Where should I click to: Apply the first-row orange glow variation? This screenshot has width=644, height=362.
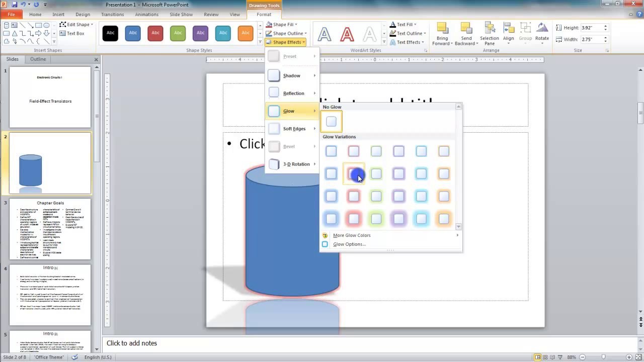[x=444, y=151]
